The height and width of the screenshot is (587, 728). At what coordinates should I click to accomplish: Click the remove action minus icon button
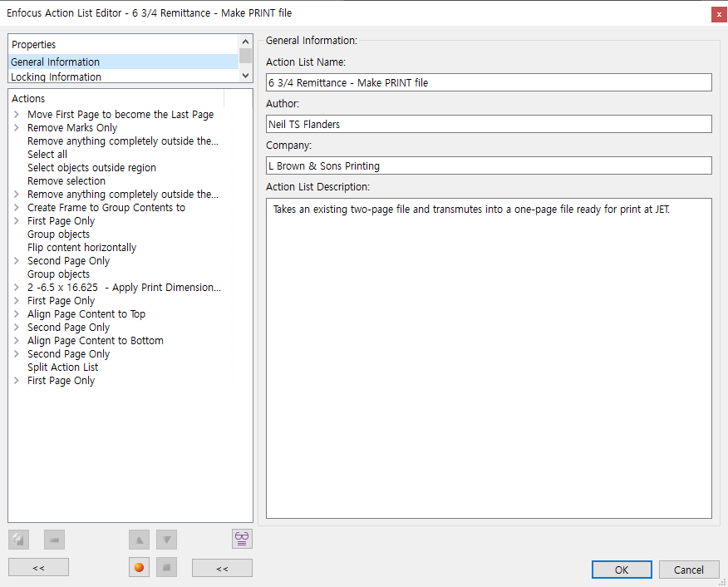[x=55, y=540]
